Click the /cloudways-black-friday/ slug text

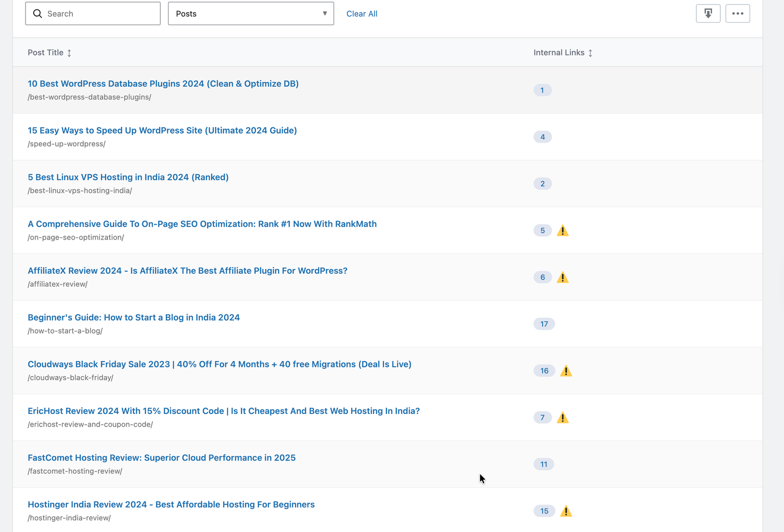point(71,378)
